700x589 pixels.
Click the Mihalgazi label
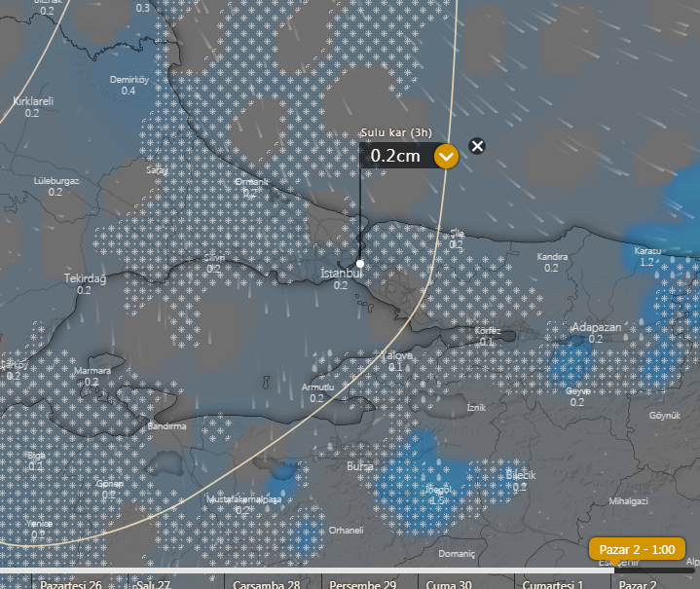pyautogui.click(x=628, y=501)
